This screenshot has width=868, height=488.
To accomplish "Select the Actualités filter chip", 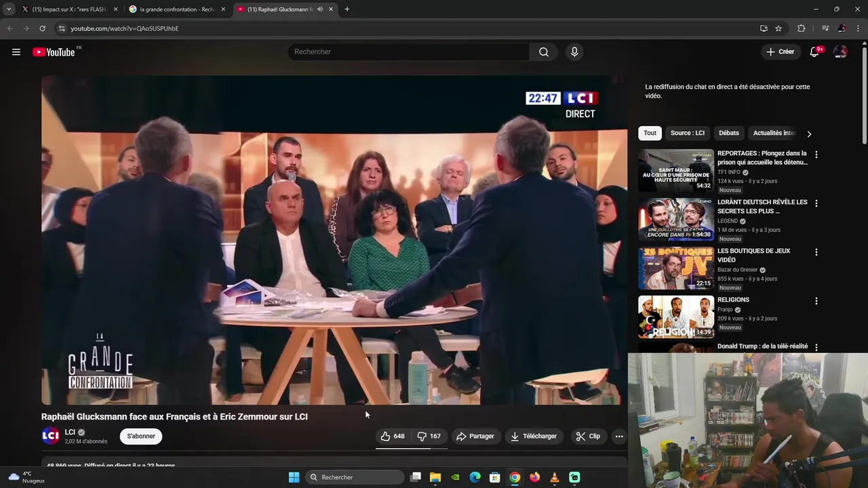I will tap(774, 134).
